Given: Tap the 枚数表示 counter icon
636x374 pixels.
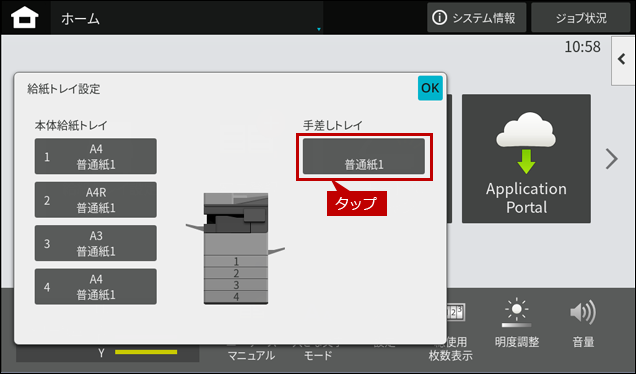Looking at the screenshot, I should 455,312.
